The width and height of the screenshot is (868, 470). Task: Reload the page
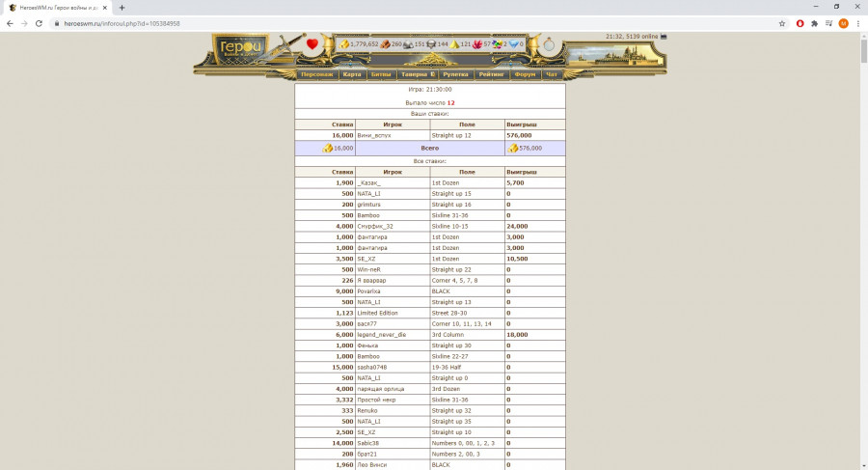[x=39, y=23]
